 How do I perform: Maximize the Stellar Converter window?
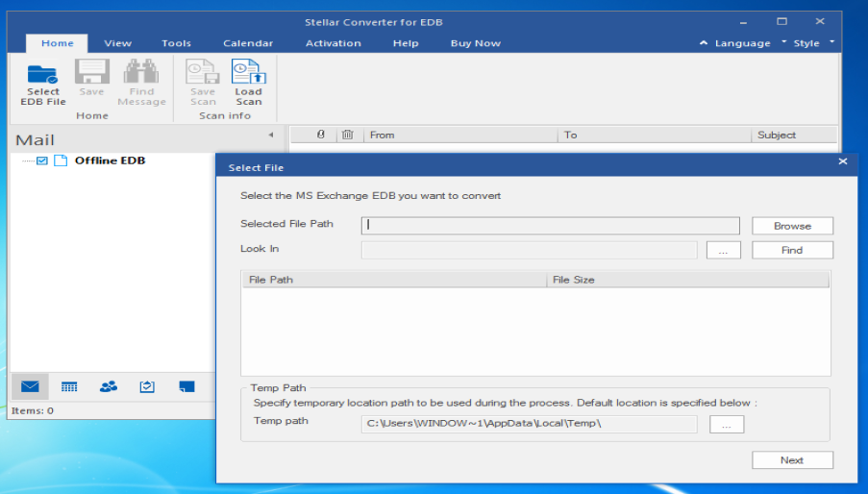tap(781, 21)
